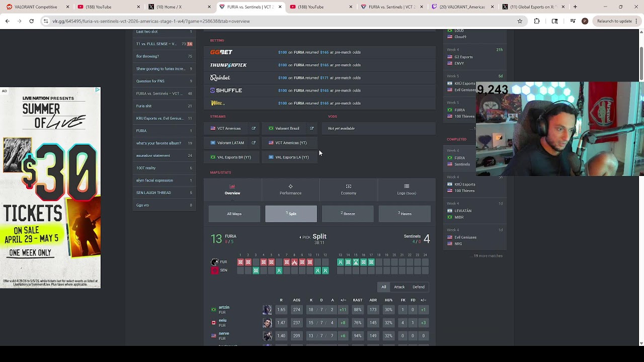Click the GG.BET betting logo

(221, 52)
